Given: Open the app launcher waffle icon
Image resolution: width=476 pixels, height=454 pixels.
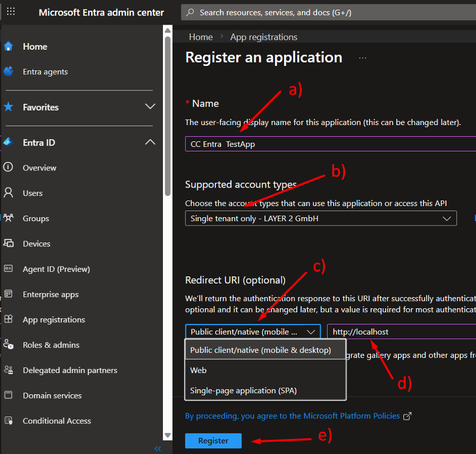Looking at the screenshot, I should 11,12.
